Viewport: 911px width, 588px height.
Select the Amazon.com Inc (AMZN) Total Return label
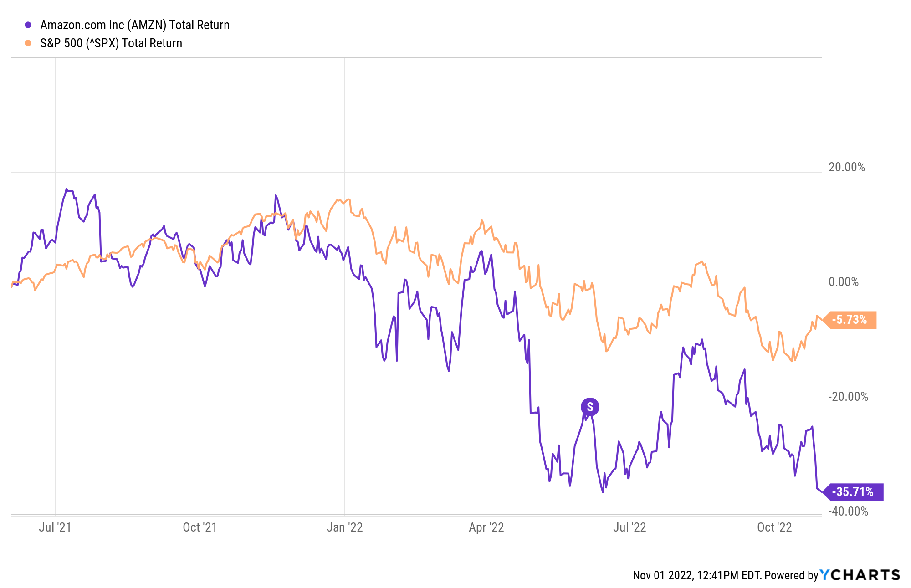coord(135,25)
